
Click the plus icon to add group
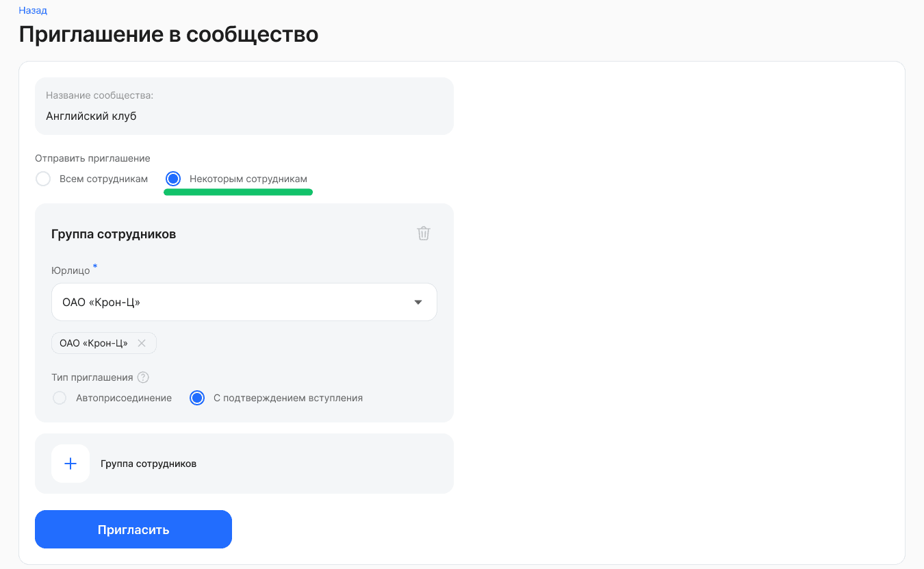[x=70, y=464]
